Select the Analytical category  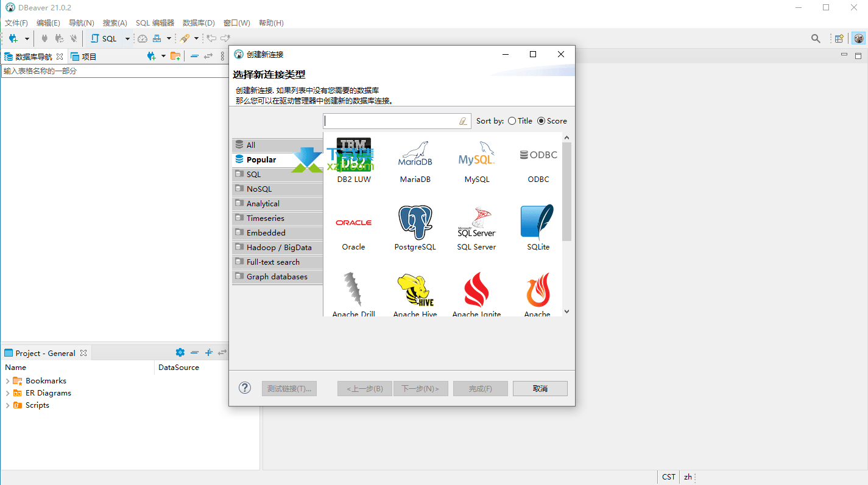pos(278,203)
